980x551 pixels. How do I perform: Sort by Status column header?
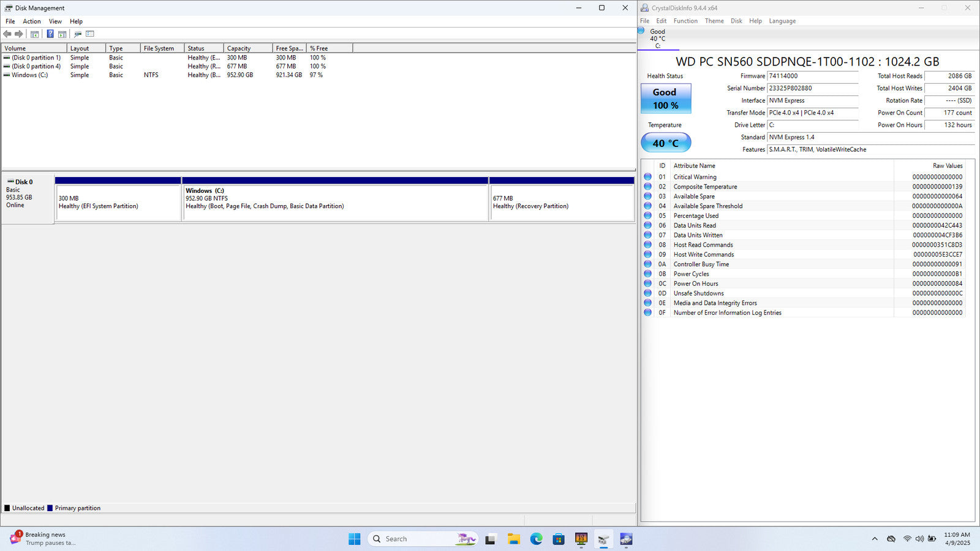[x=204, y=48]
